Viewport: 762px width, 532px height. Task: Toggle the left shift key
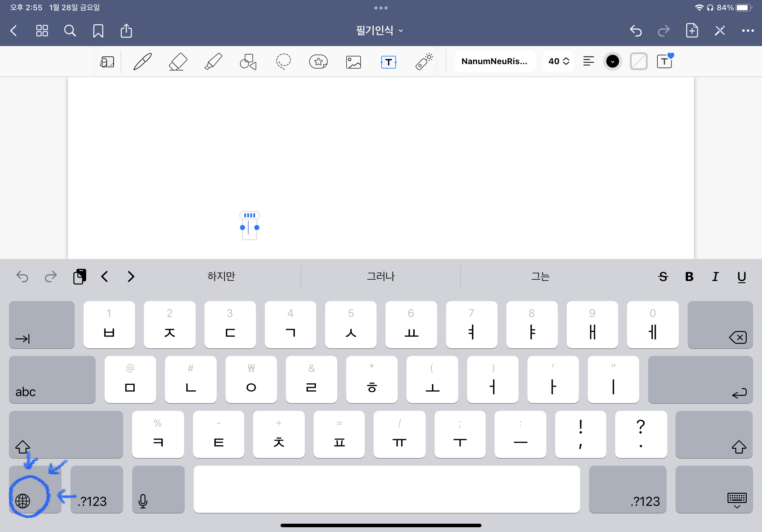(x=66, y=434)
